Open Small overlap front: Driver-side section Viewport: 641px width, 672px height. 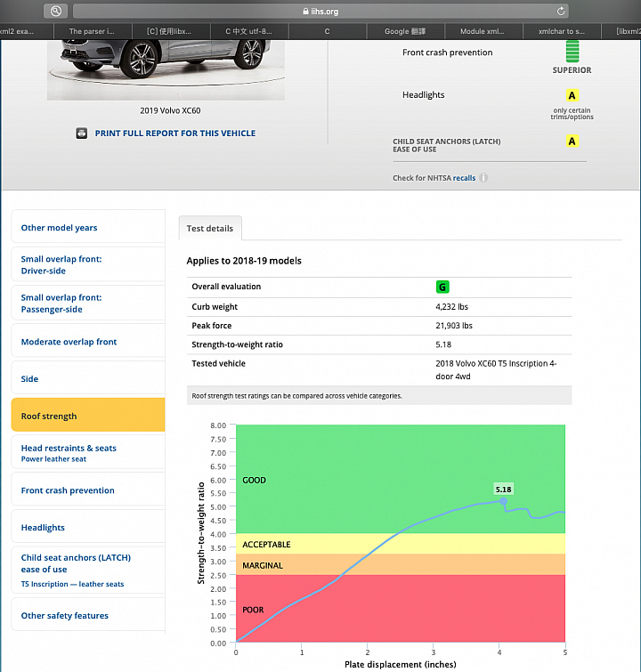[x=88, y=265]
